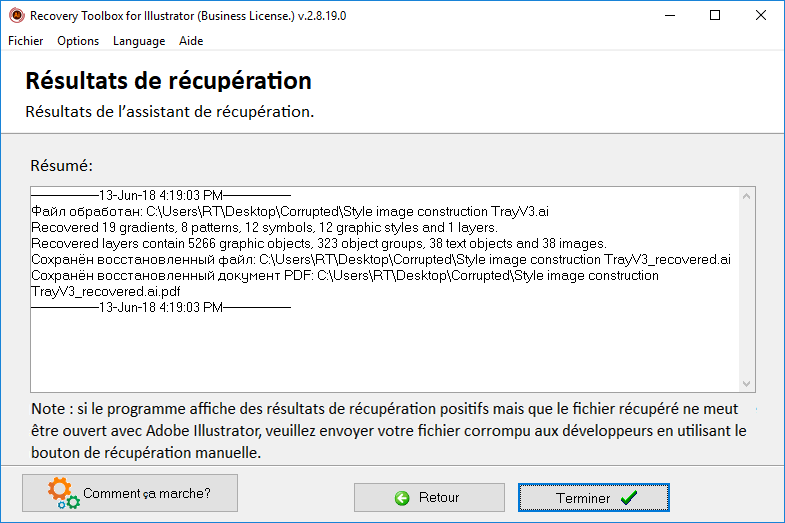Click the 'Сохранён восстановленный файл' log line
This screenshot has width=785, height=523.
[x=381, y=259]
